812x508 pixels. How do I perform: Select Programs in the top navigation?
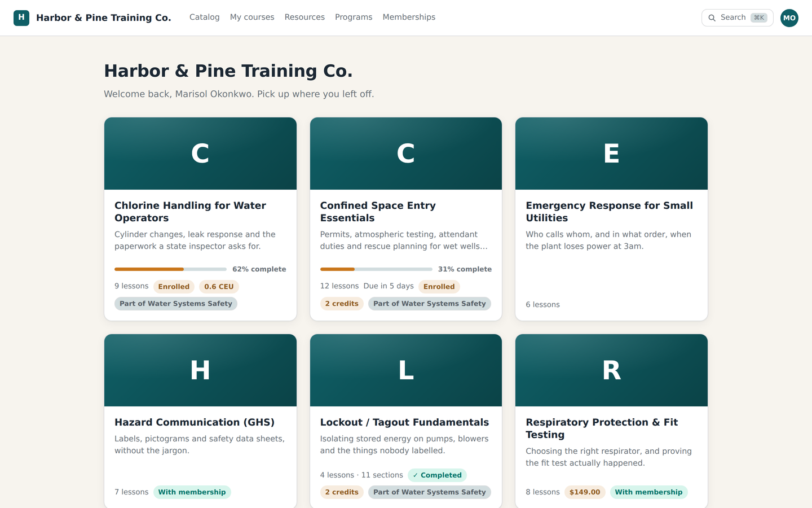[x=354, y=17]
